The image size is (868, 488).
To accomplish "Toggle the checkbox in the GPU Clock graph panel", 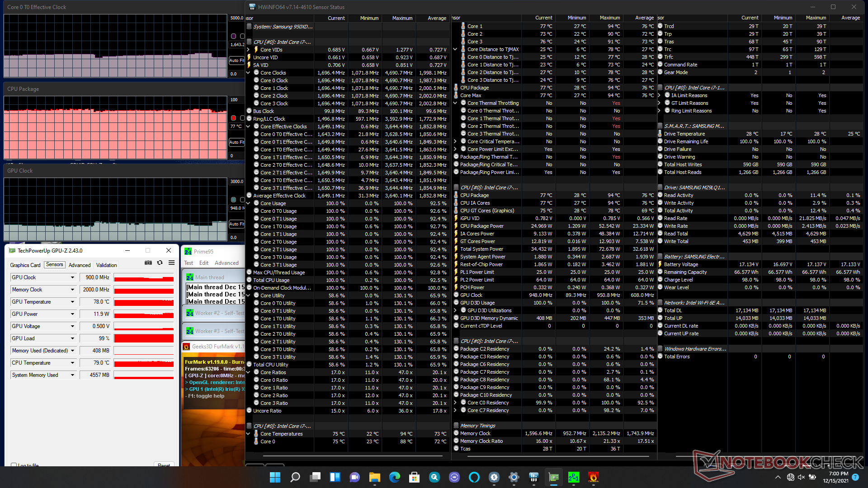I will [x=242, y=200].
